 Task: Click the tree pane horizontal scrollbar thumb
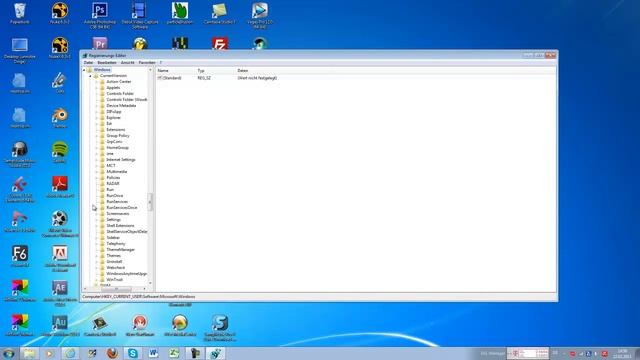[116, 289]
